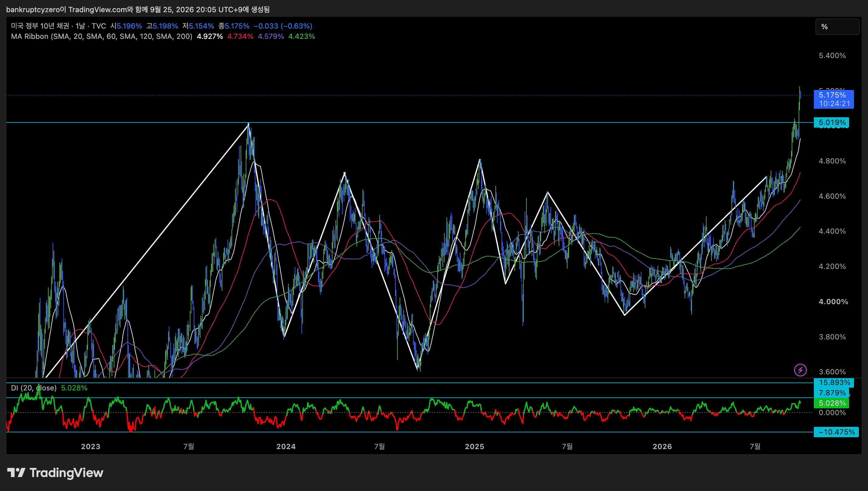Click the 4.000% price axis label
This screenshot has width=868, height=491.
pos(834,301)
